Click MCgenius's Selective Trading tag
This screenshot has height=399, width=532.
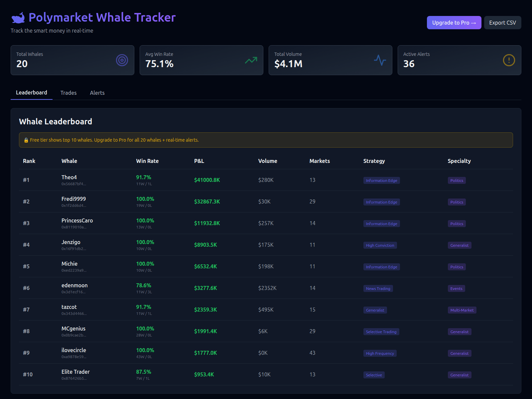pyautogui.click(x=381, y=332)
